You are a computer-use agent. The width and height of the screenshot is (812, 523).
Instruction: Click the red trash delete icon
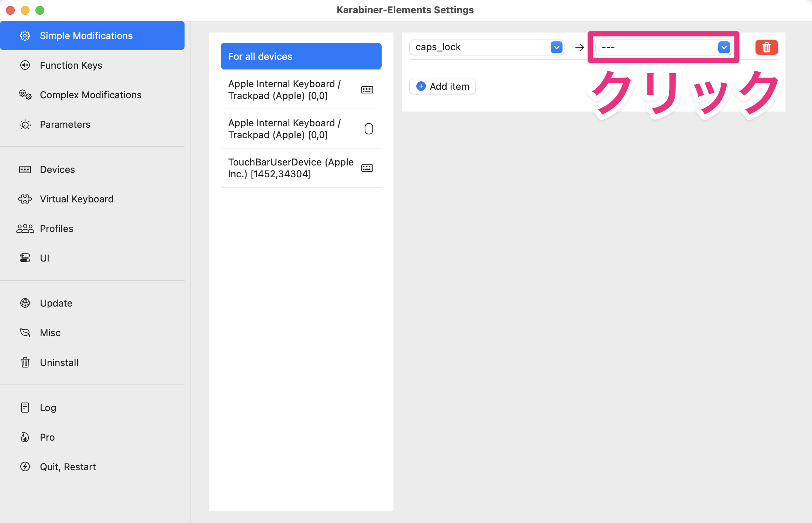766,47
